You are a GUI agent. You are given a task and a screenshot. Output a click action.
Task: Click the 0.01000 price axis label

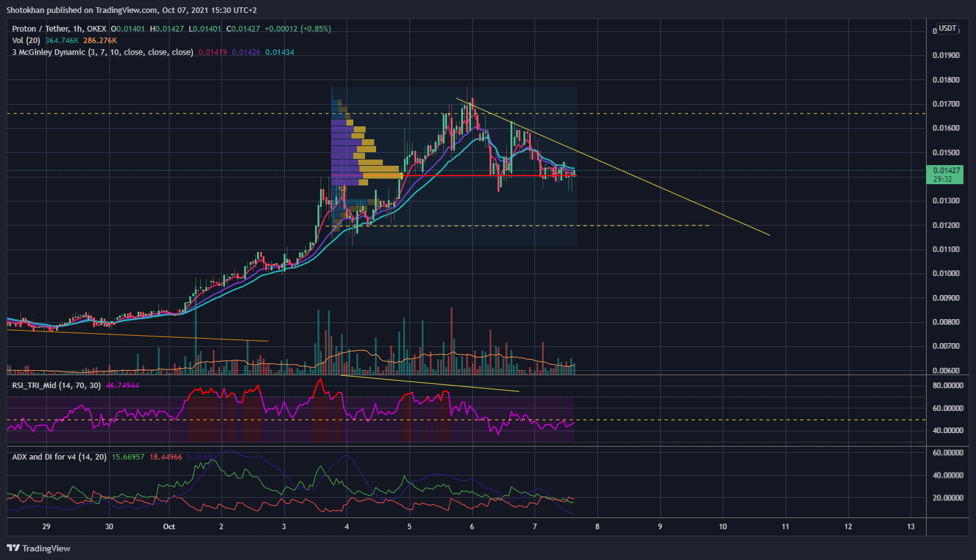coord(946,273)
